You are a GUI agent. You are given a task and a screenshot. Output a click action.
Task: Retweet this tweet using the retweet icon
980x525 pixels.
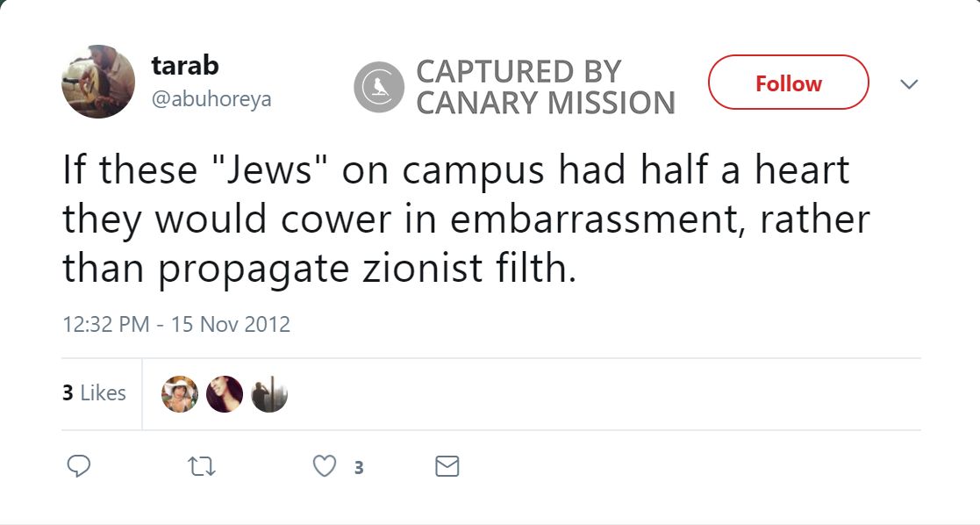point(202,466)
